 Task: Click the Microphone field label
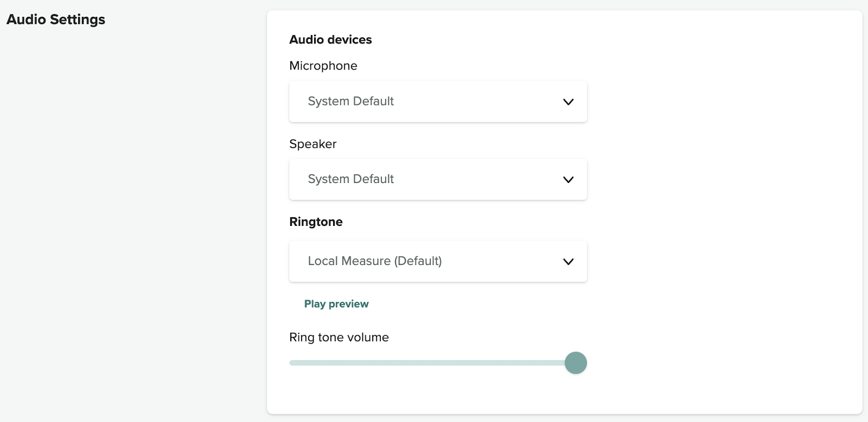coord(323,66)
